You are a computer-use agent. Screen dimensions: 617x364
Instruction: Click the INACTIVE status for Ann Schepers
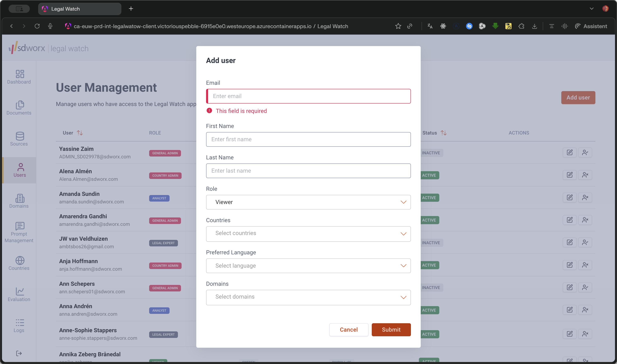coord(431,288)
